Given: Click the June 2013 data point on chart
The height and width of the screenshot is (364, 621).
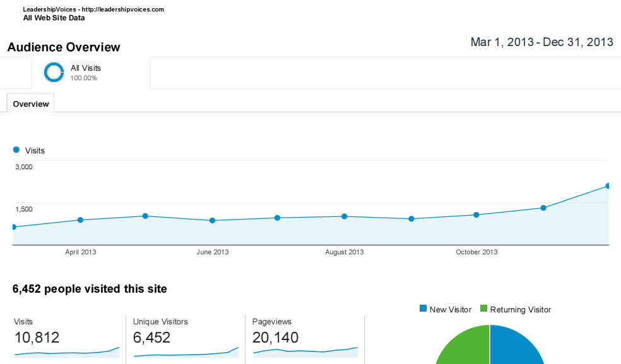Looking at the screenshot, I should [x=212, y=221].
